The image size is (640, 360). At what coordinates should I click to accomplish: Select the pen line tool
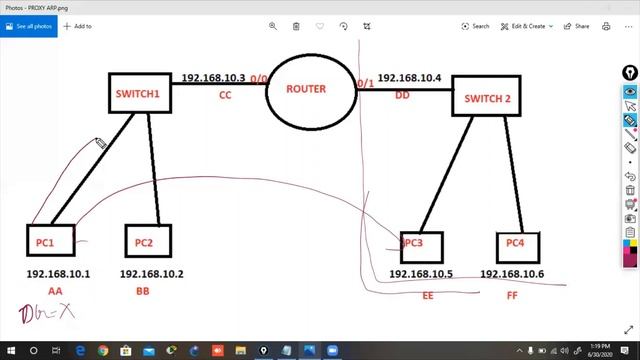630,134
